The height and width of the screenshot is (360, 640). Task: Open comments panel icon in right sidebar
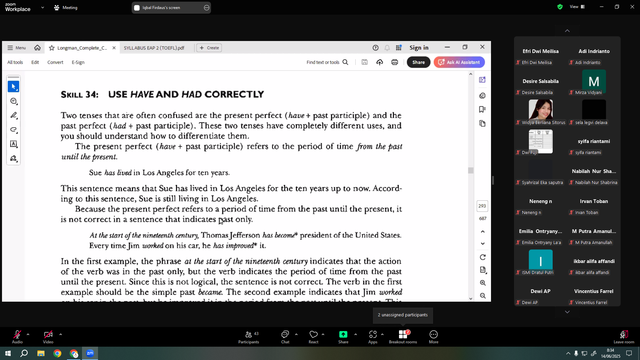pos(482,96)
